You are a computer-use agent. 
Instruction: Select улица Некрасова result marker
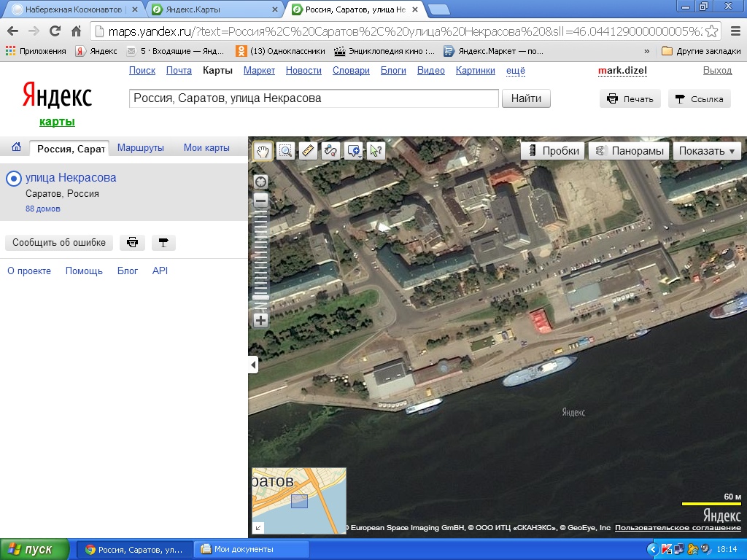pyautogui.click(x=13, y=179)
